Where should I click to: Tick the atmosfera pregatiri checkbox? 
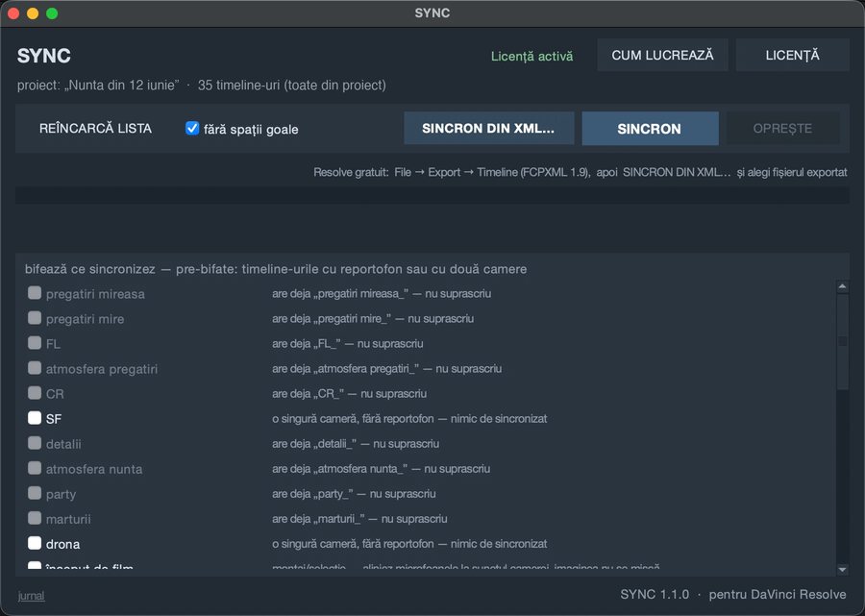[35, 367]
